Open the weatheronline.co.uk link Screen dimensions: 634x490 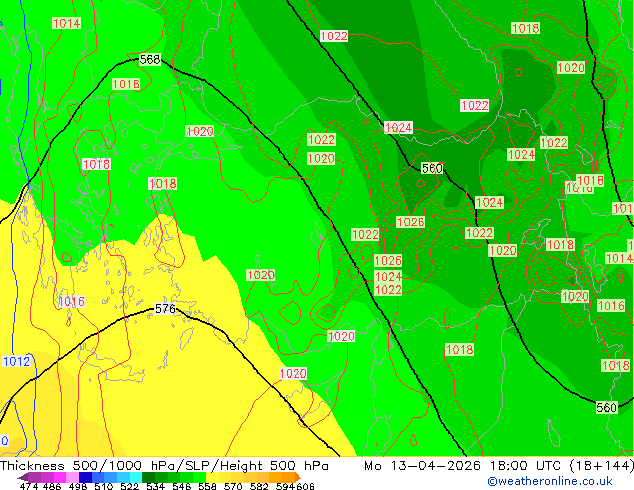click(x=549, y=481)
